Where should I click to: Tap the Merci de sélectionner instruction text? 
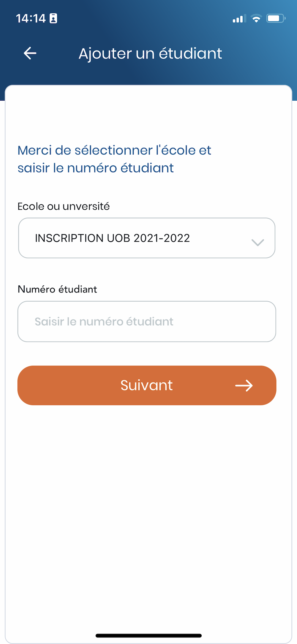pos(114,151)
